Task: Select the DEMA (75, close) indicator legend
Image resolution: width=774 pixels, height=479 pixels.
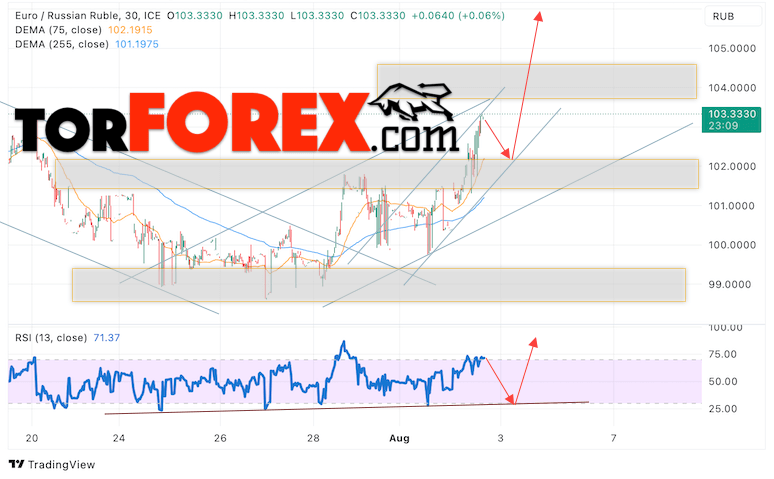Action: (58, 30)
